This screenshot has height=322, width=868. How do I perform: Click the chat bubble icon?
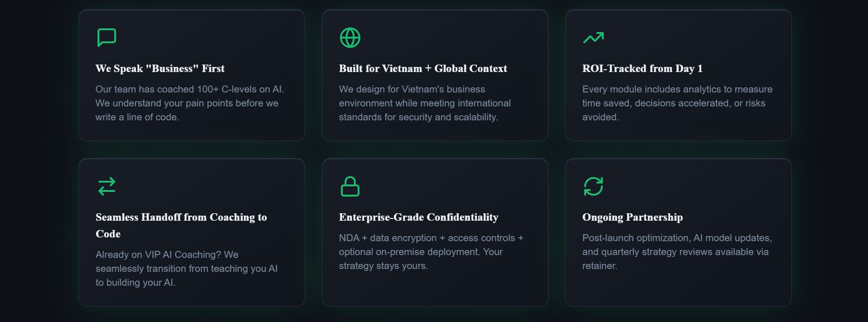(107, 38)
